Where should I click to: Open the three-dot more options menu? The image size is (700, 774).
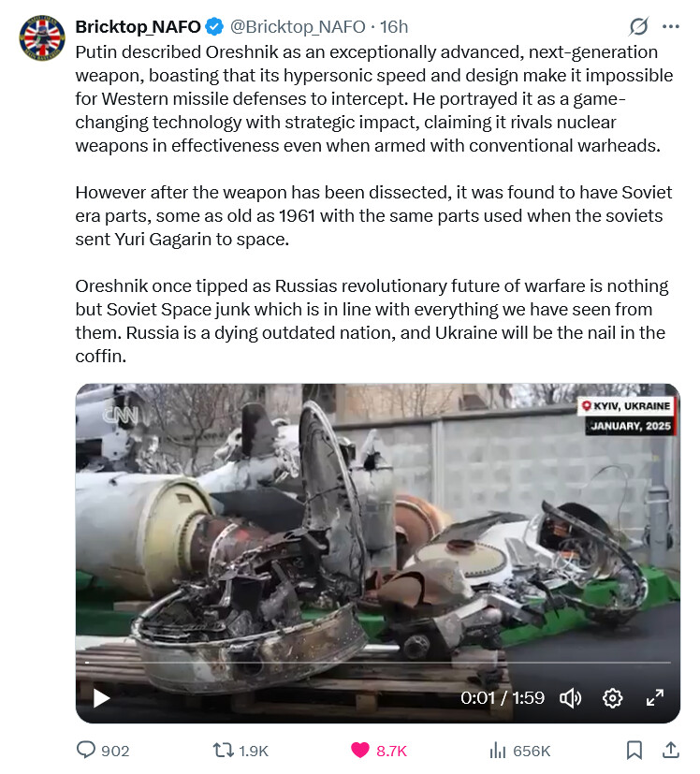pyautogui.click(x=670, y=26)
